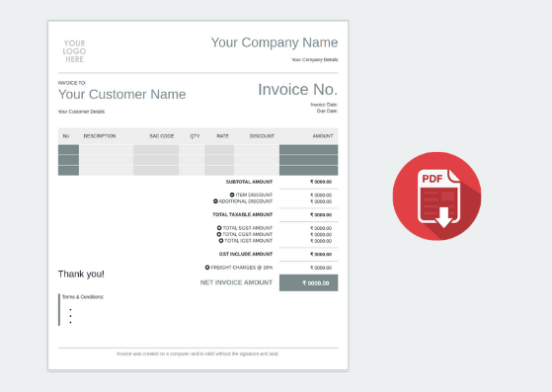This screenshot has height=392, width=552.
Task: Click the invoice template preview thumbnail footer text
Action: [197, 353]
